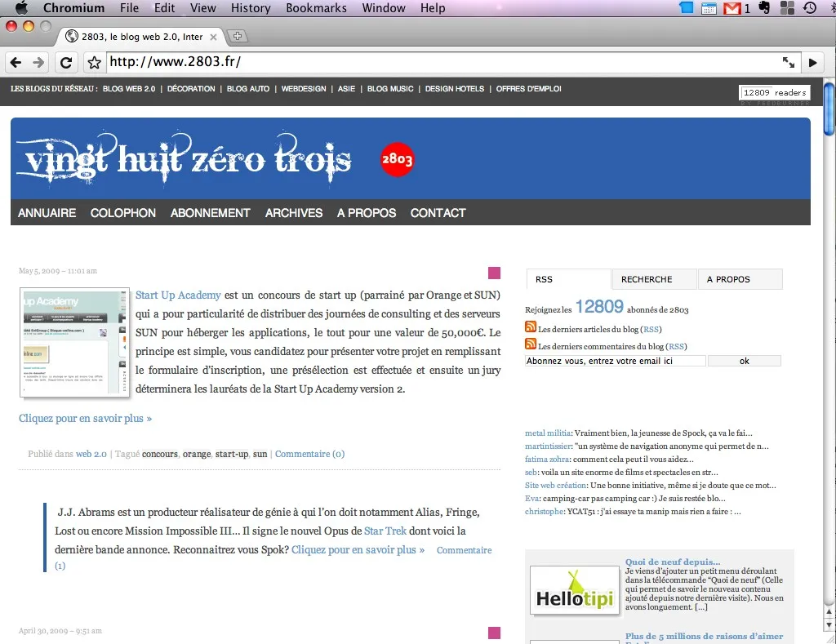Open OFFRES D'EMPLOI network link
The height and width of the screenshot is (644, 836).
click(528, 88)
